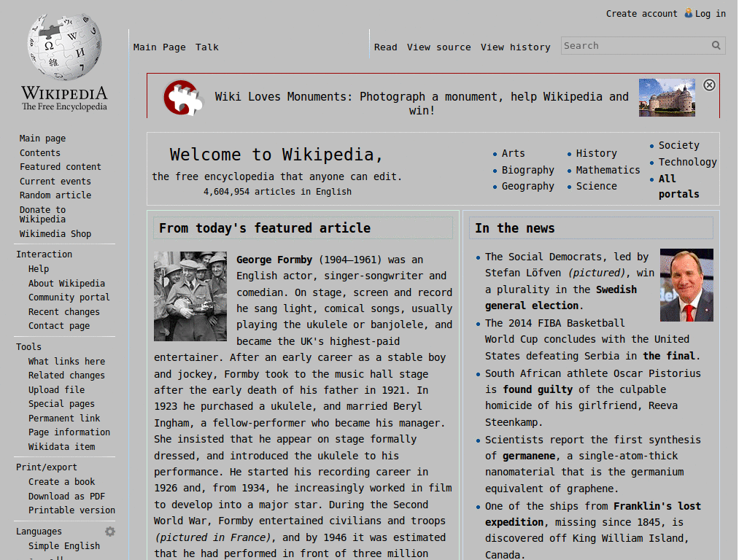The height and width of the screenshot is (560, 747).
Task: Switch to the Main Page tab
Action: coord(160,47)
